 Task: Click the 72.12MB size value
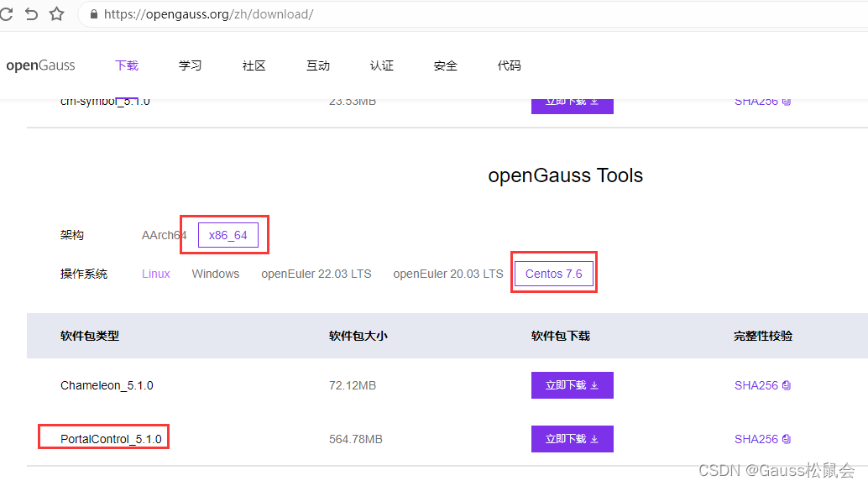click(353, 385)
